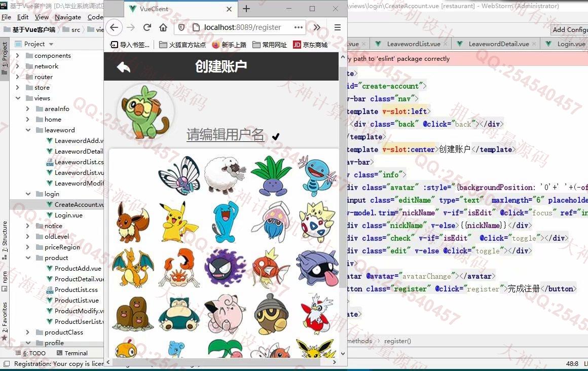Select the Dugtrio avatar
Screen dimensions: 588x371
pos(132,315)
